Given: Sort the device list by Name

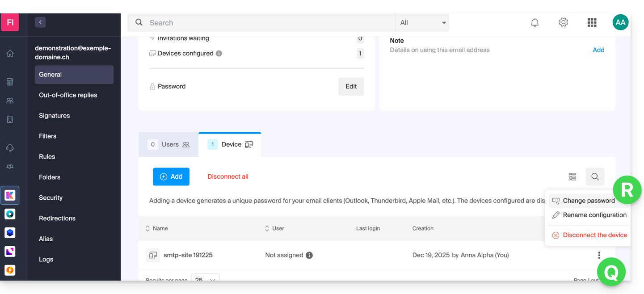Looking at the screenshot, I should pos(156,228).
